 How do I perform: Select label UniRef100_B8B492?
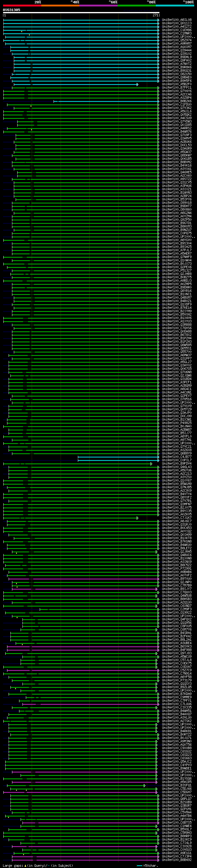[x=176, y=860]
